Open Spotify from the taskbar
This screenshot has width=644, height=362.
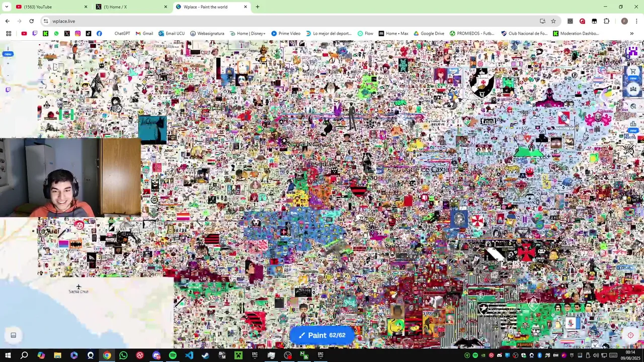tap(173, 355)
